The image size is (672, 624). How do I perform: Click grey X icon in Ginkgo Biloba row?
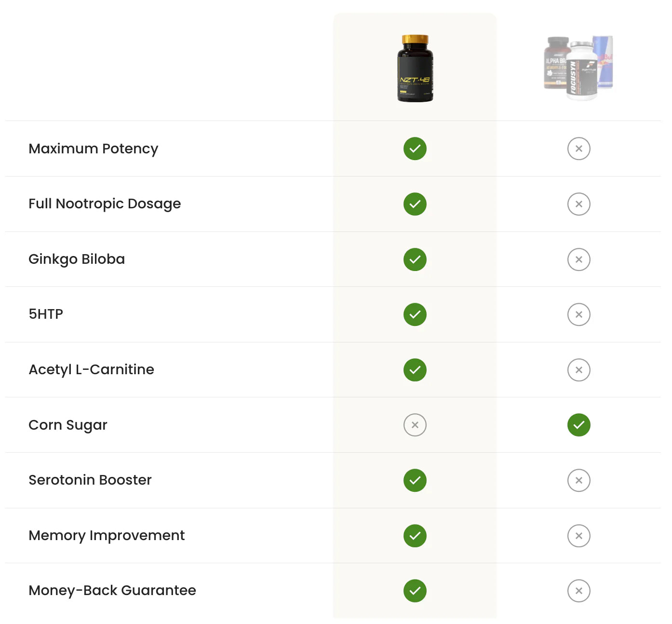coord(578,259)
